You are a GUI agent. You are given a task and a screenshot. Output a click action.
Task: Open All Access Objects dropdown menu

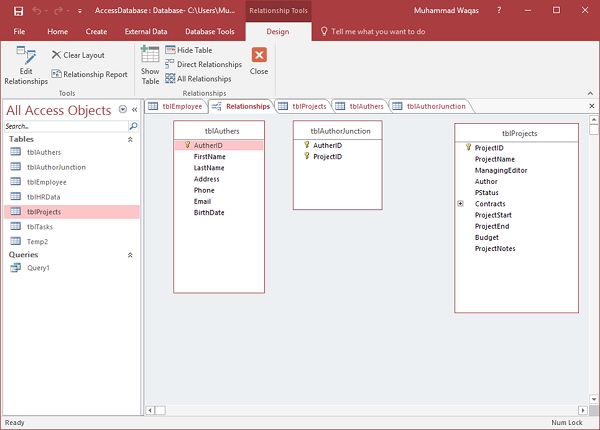[122, 109]
